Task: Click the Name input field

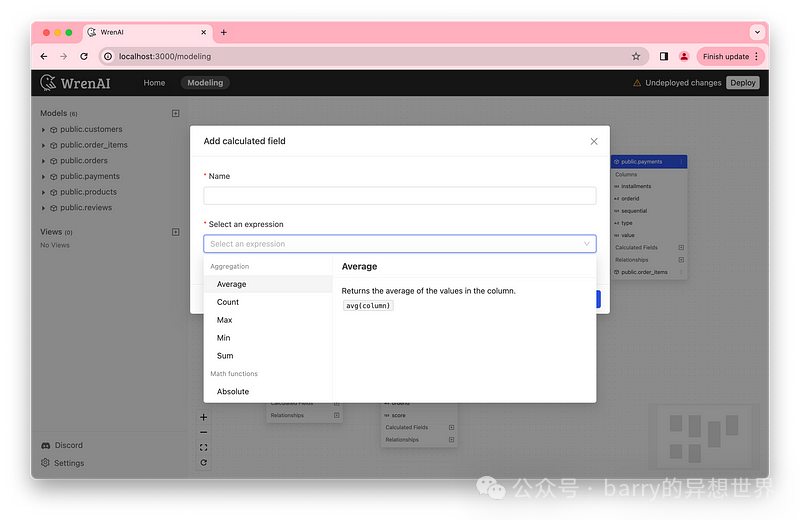Action: [x=399, y=196]
